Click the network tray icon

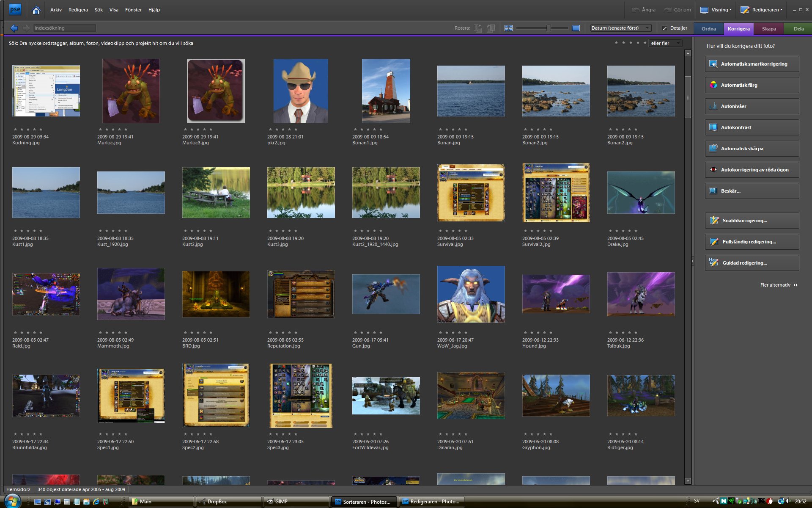click(x=781, y=501)
